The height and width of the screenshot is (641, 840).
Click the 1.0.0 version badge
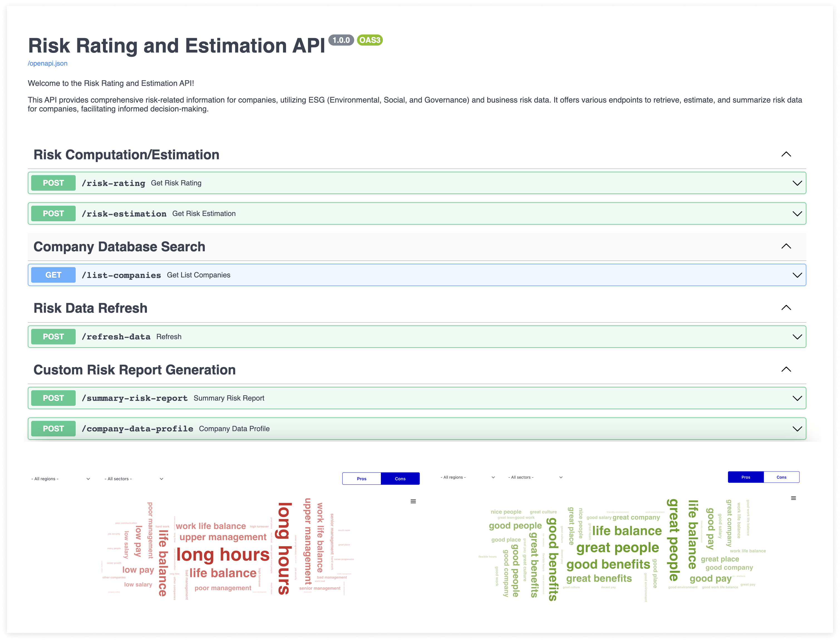(341, 40)
